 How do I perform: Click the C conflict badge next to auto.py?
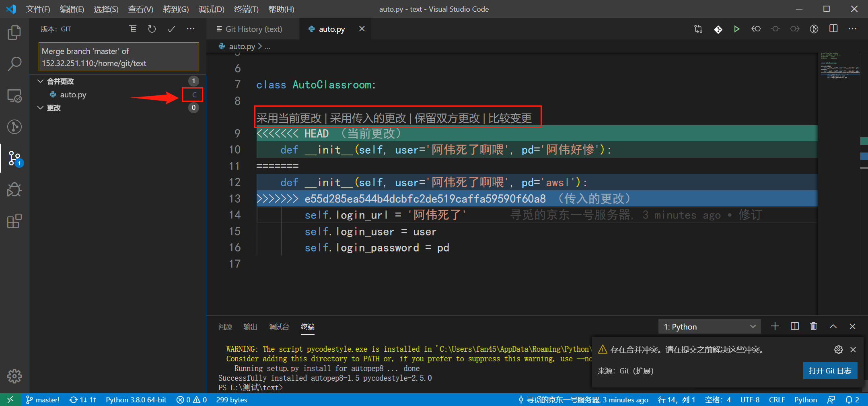click(193, 95)
